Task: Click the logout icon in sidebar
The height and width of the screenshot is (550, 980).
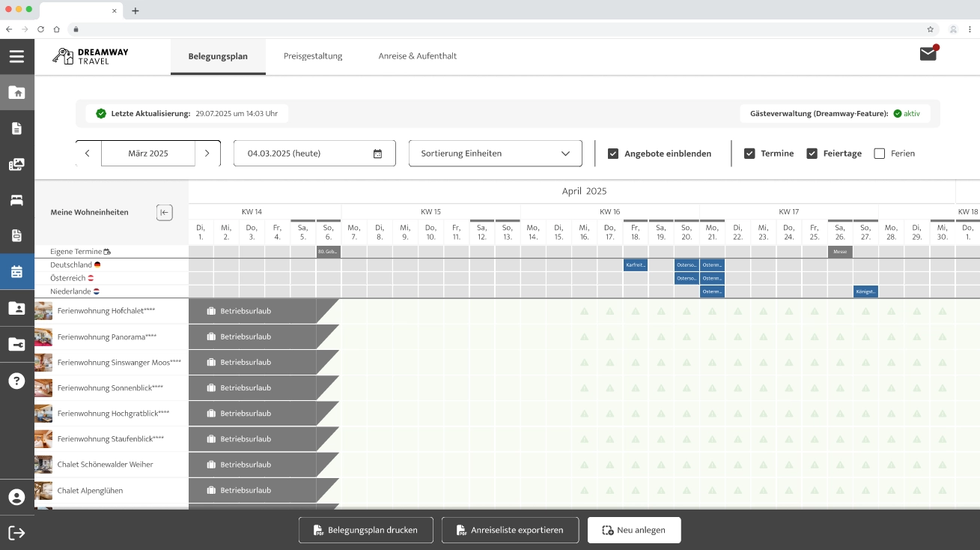Action: [16, 533]
